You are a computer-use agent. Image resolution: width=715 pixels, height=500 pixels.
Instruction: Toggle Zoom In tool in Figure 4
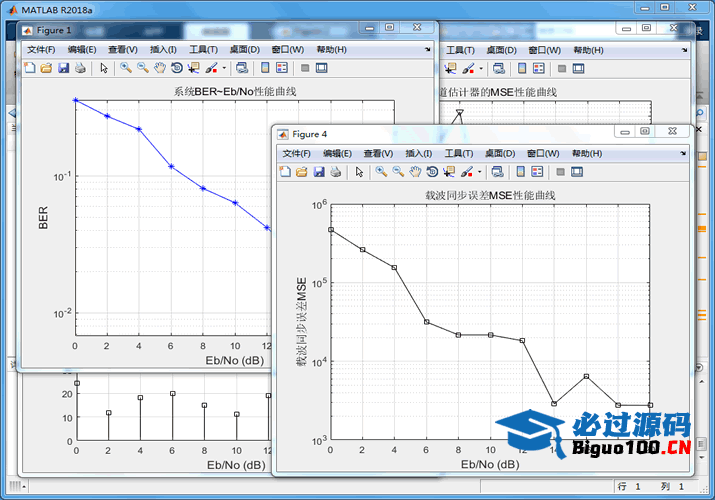[381, 172]
